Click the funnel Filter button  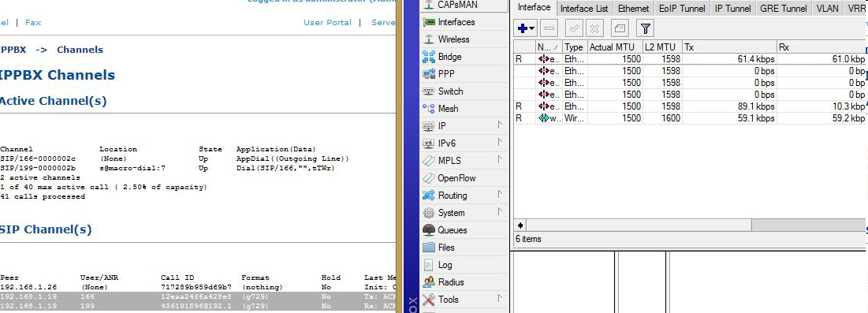pos(646,28)
